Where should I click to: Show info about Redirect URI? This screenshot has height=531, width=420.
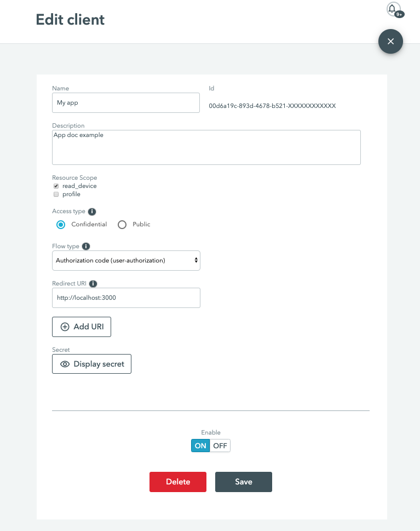[93, 284]
